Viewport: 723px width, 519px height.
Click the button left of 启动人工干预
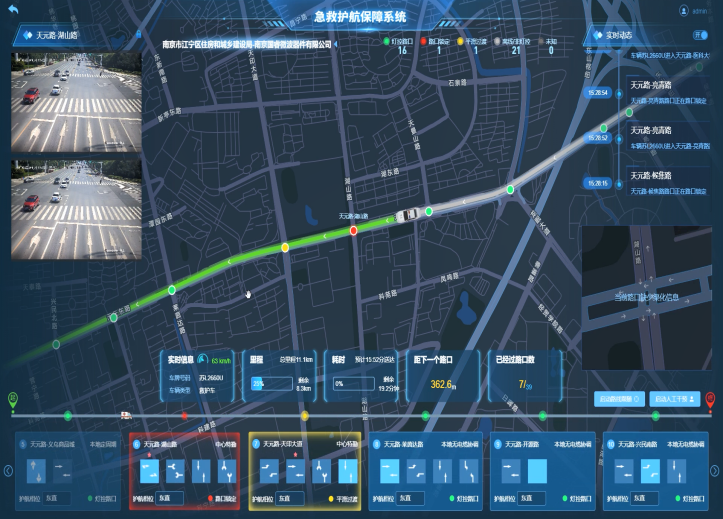(618, 398)
